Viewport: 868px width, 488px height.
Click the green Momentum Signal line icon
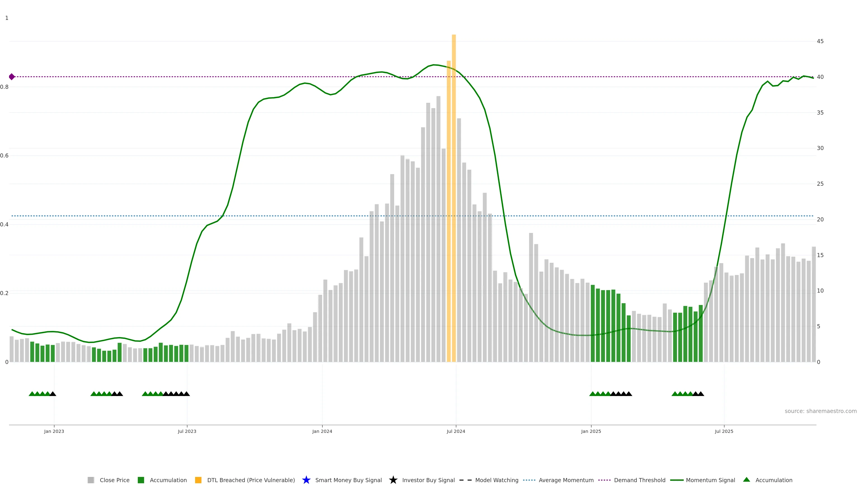(x=677, y=480)
